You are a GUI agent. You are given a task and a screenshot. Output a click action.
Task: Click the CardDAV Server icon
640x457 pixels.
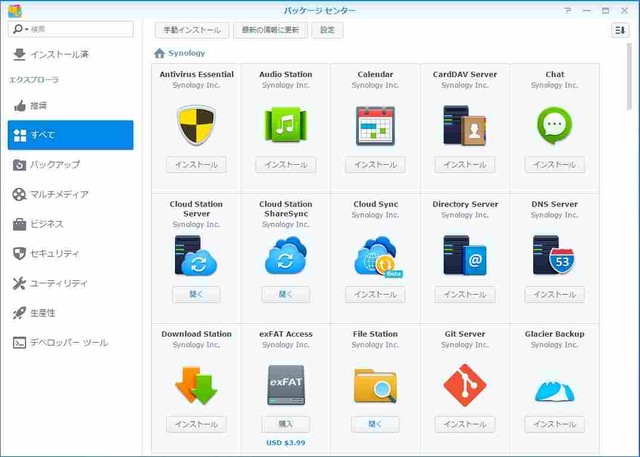pyautogui.click(x=464, y=125)
